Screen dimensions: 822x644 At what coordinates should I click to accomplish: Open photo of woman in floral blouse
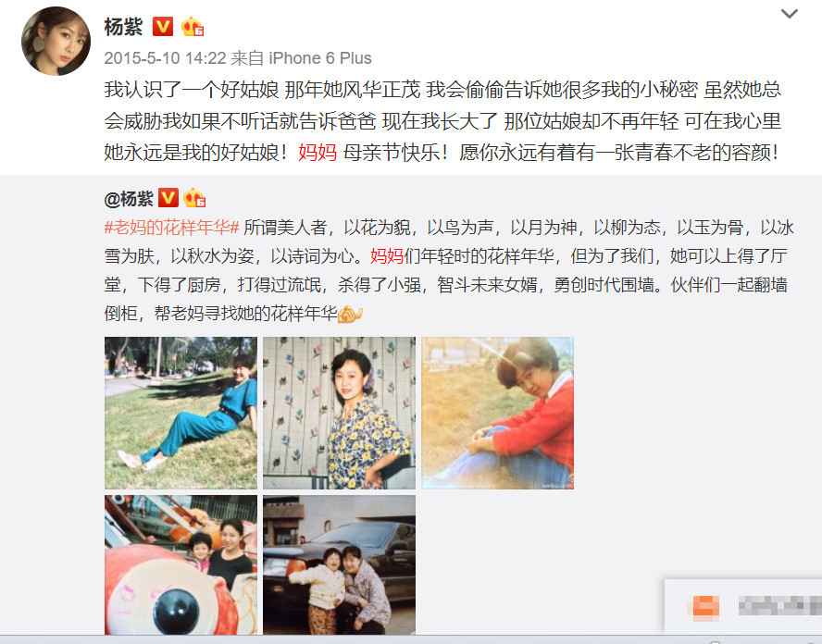point(339,413)
